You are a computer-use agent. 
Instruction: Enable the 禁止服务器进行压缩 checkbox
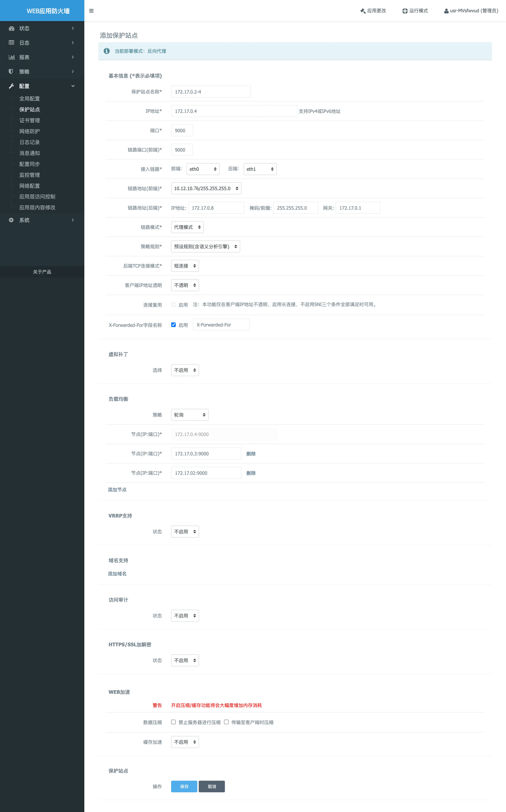click(x=173, y=722)
